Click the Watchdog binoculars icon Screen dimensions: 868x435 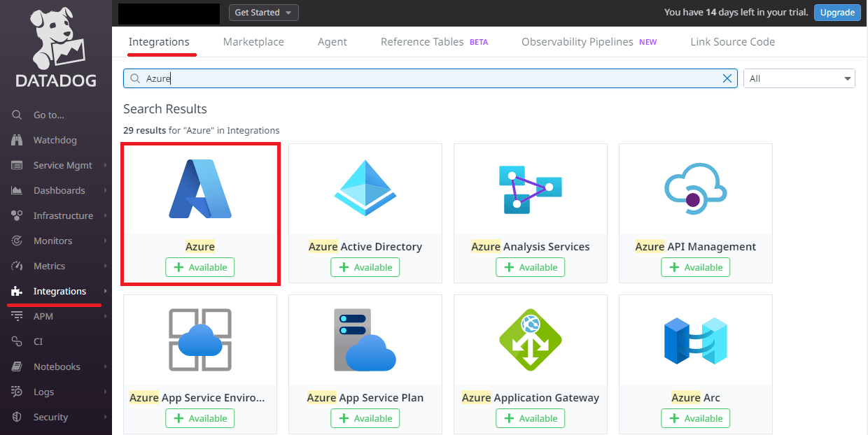tap(17, 141)
